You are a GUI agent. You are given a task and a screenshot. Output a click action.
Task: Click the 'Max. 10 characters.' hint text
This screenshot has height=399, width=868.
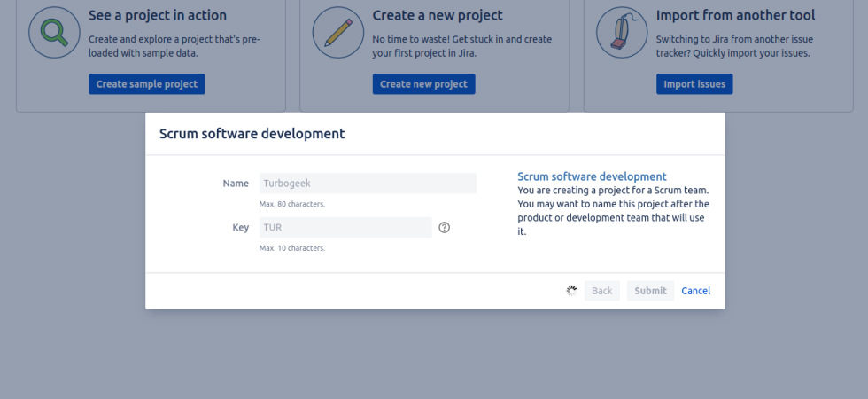point(292,248)
